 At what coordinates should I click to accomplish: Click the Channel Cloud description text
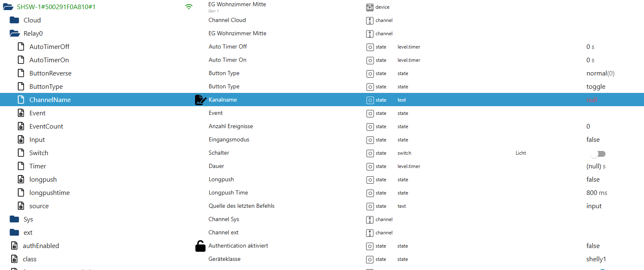(x=227, y=20)
